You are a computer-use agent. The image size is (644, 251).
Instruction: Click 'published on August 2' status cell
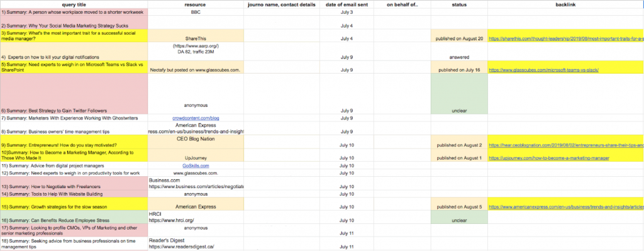(459, 142)
